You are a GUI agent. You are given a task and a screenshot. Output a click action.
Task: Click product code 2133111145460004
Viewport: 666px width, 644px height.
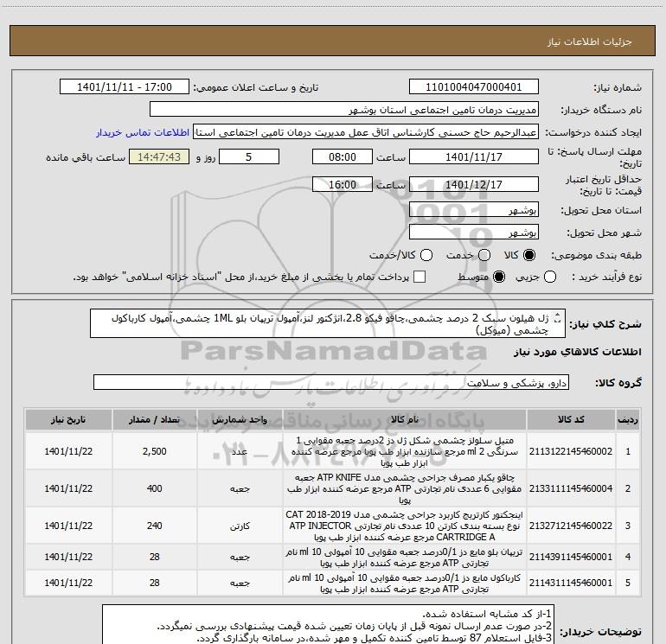pos(571,488)
